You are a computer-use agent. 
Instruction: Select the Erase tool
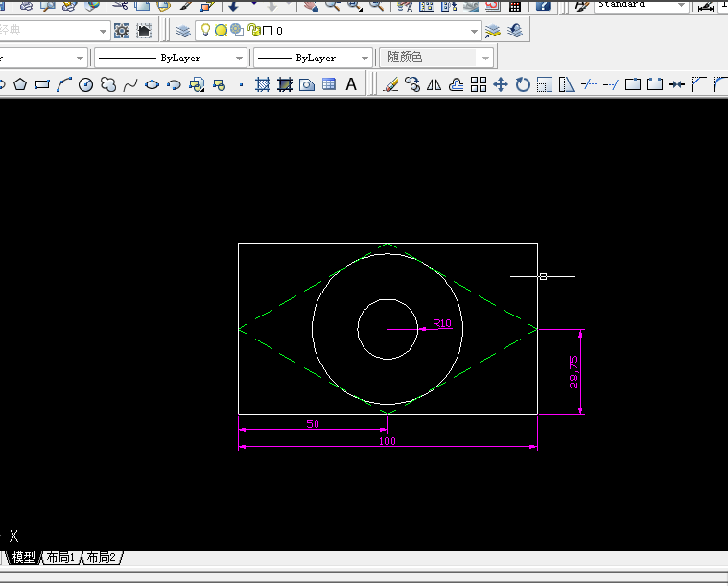390,84
